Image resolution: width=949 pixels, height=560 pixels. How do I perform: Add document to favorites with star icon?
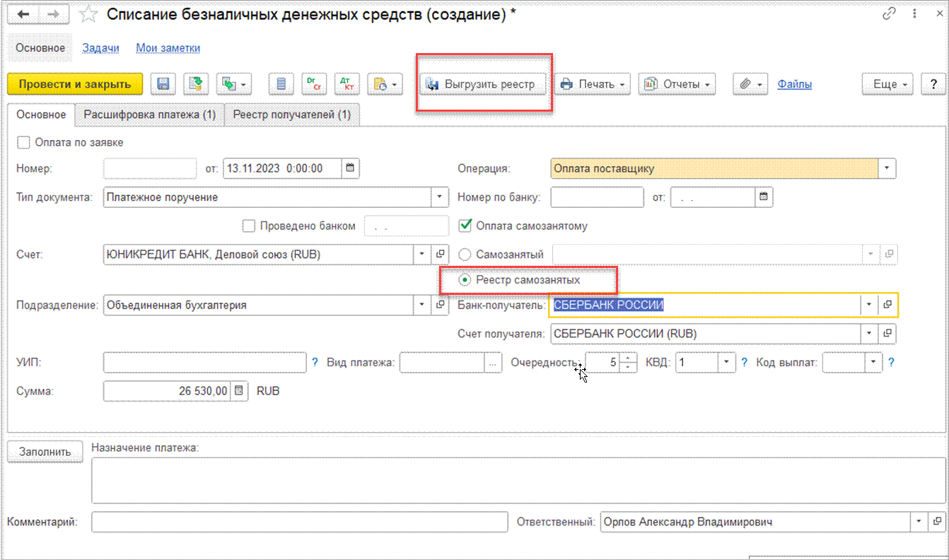tap(88, 14)
